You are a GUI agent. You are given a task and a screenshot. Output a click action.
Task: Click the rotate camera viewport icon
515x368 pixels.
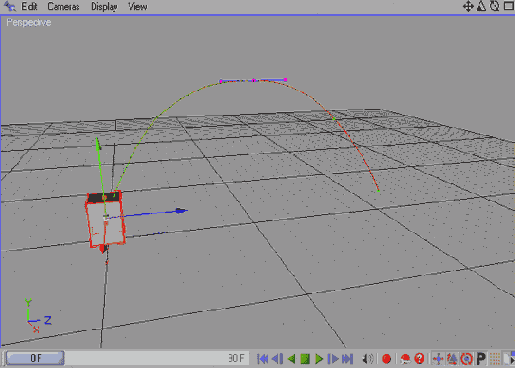click(495, 6)
